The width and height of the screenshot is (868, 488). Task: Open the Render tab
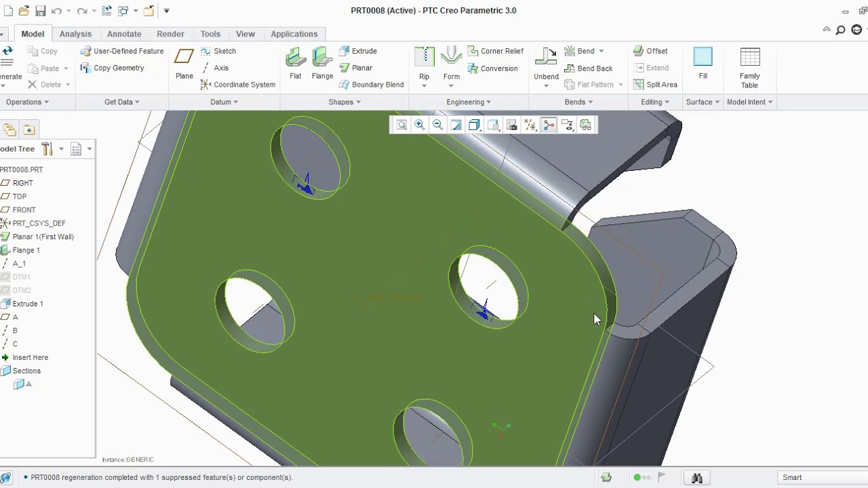pyautogui.click(x=170, y=34)
